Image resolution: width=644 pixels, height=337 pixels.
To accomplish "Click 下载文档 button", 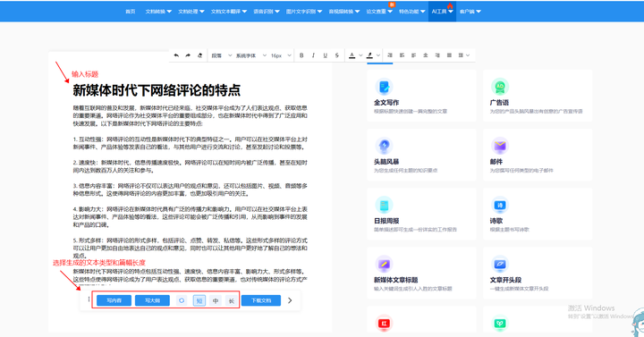I will tap(261, 300).
